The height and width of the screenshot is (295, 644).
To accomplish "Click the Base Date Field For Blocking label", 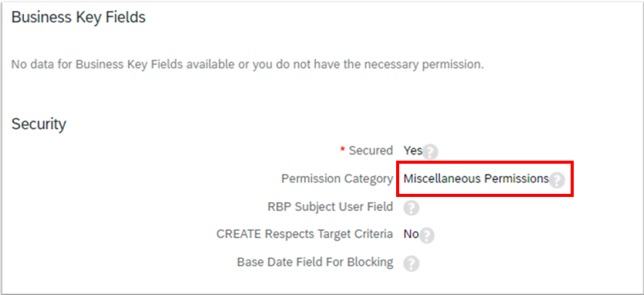I will (x=315, y=262).
